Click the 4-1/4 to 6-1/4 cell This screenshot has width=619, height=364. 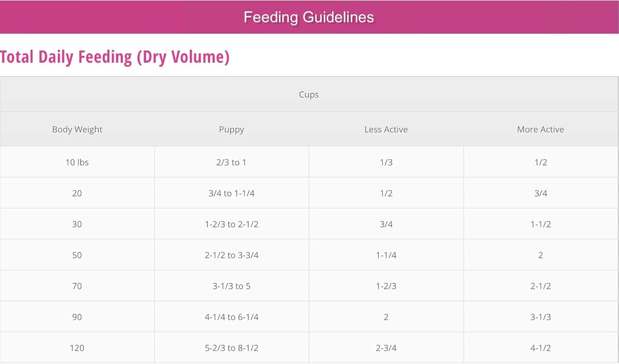point(232,317)
